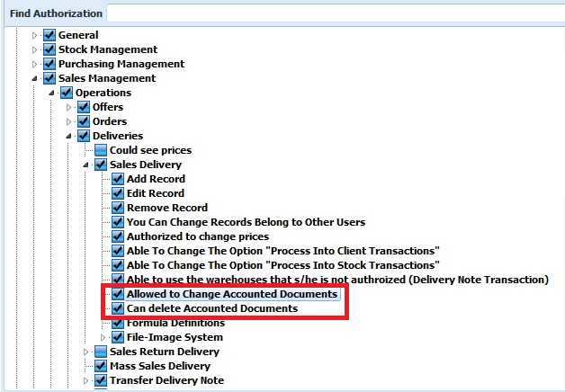Toggle the Could see prices checkbox
The height and width of the screenshot is (392, 565).
[101, 150]
